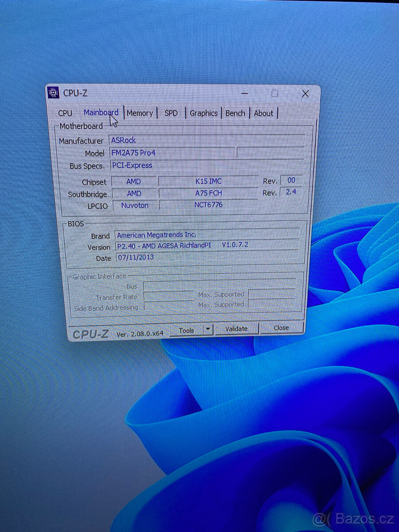This screenshot has width=399, height=532.
Task: Click the CPU-Z logo in the bottom-left corner
Action: point(90,334)
